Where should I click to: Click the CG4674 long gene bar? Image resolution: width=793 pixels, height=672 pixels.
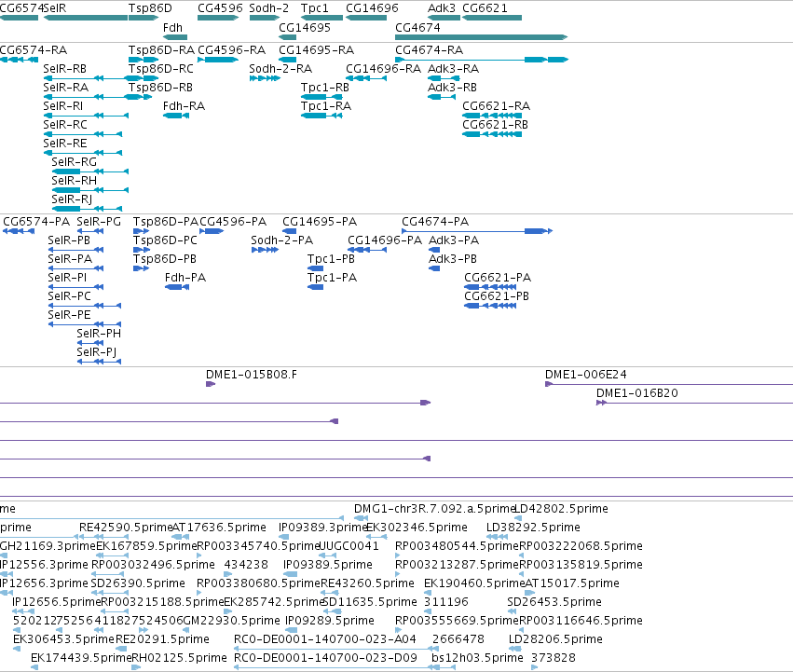click(x=482, y=37)
